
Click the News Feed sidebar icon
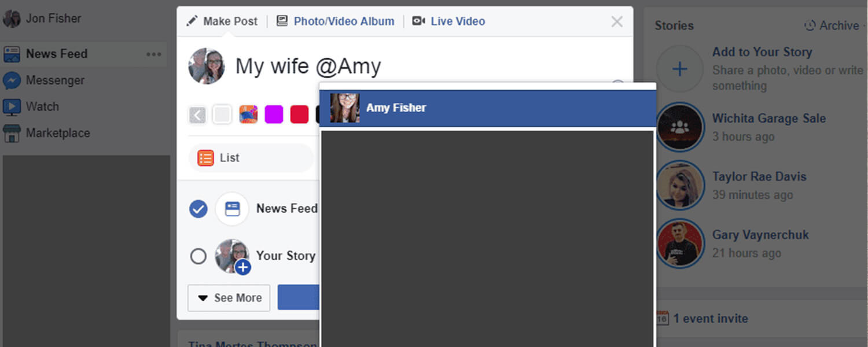pos(12,54)
